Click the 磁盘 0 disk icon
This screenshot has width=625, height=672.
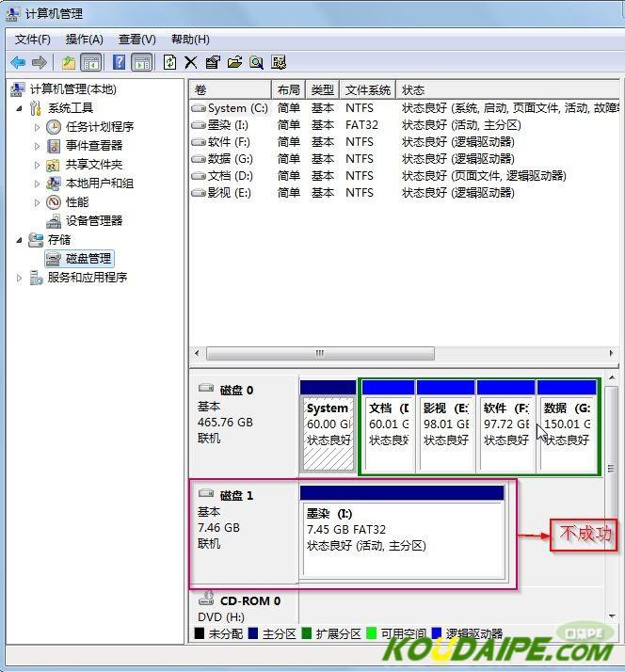point(206,388)
